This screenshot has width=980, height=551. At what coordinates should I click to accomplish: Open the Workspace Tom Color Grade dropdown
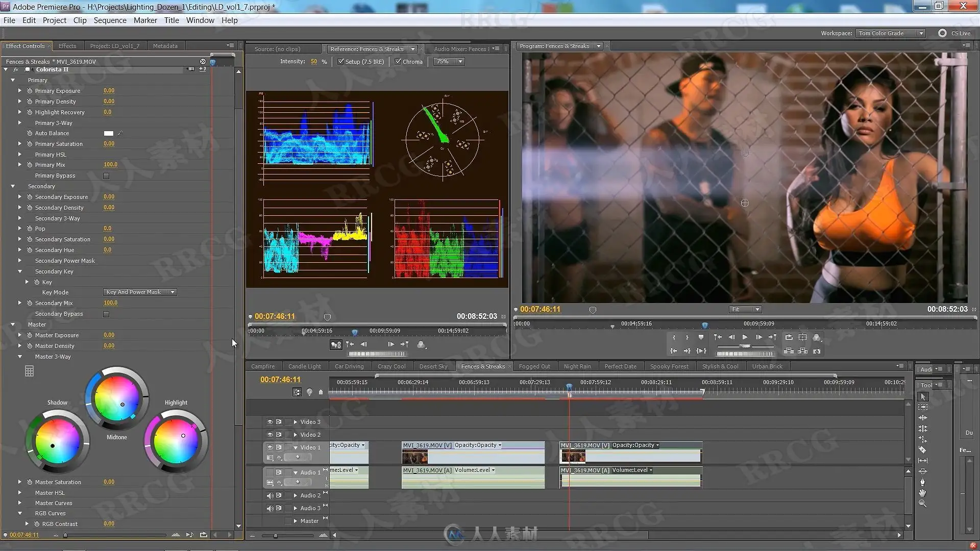click(x=891, y=33)
